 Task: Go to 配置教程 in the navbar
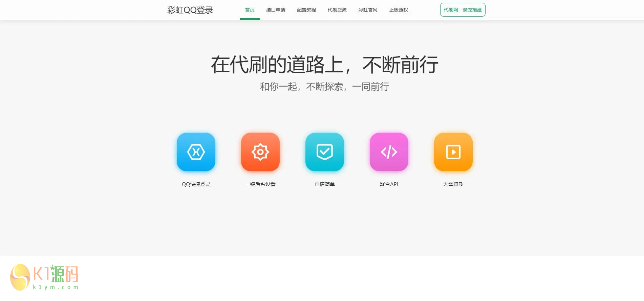click(306, 10)
